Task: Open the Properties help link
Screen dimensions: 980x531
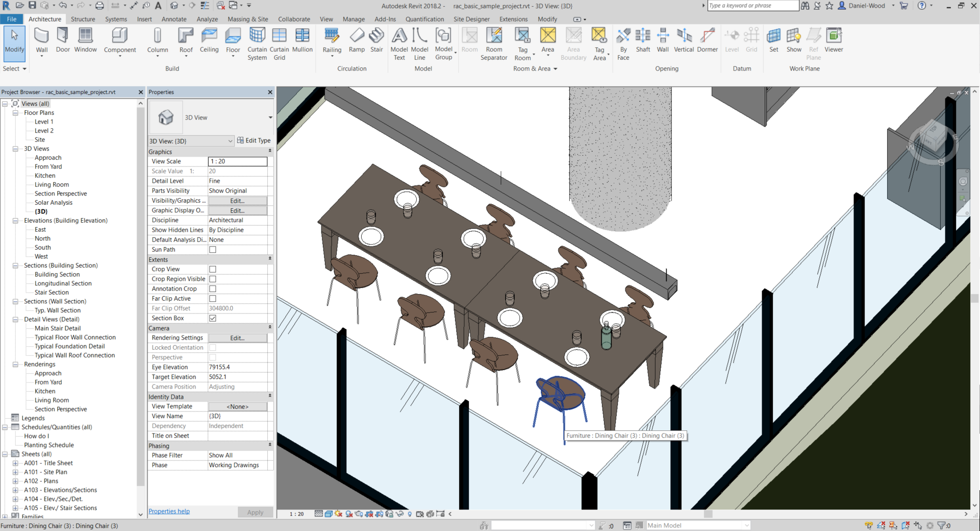Action: point(169,511)
